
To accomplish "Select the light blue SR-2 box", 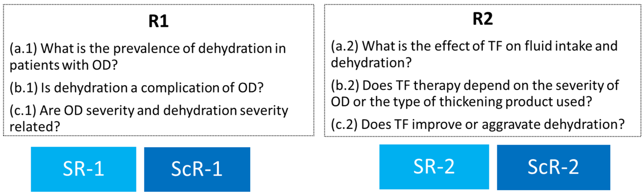I will pos(434,167).
